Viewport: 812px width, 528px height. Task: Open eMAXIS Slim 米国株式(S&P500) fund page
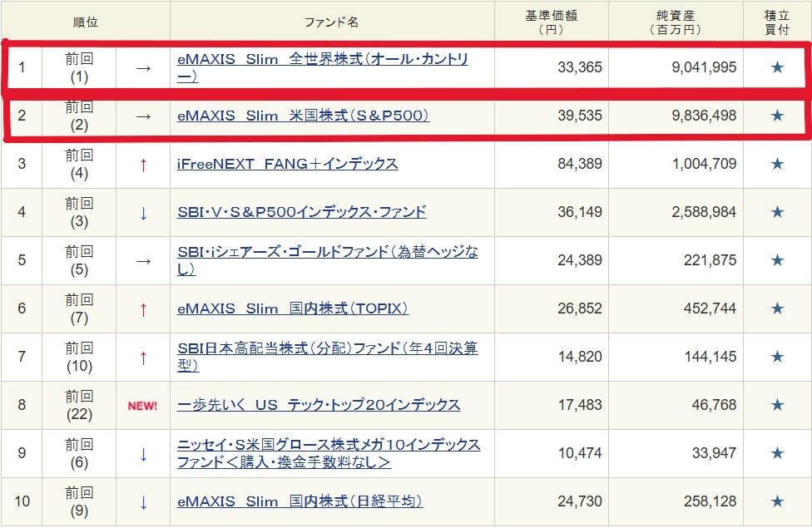tap(303, 116)
